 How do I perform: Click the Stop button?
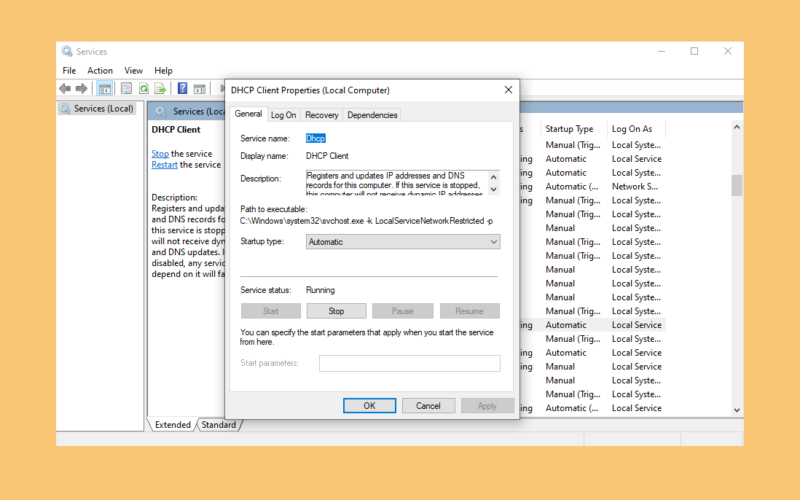336,311
